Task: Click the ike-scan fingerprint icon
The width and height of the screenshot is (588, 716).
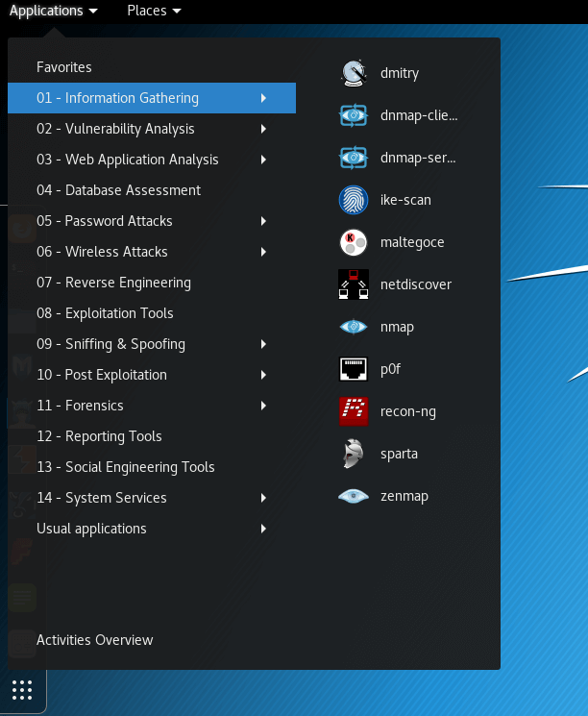Action: (x=354, y=200)
